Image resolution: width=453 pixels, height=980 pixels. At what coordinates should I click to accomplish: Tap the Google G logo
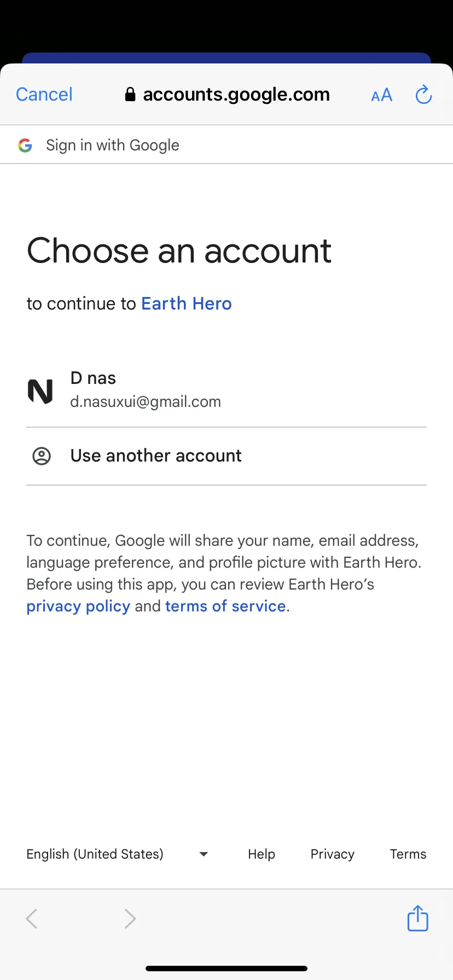25,145
